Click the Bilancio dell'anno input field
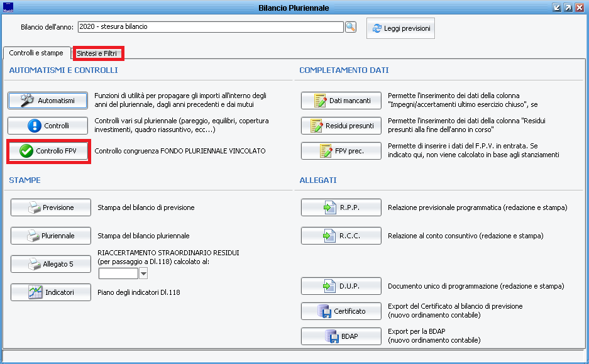Image resolution: width=589 pixels, height=364 pixels. point(211,26)
